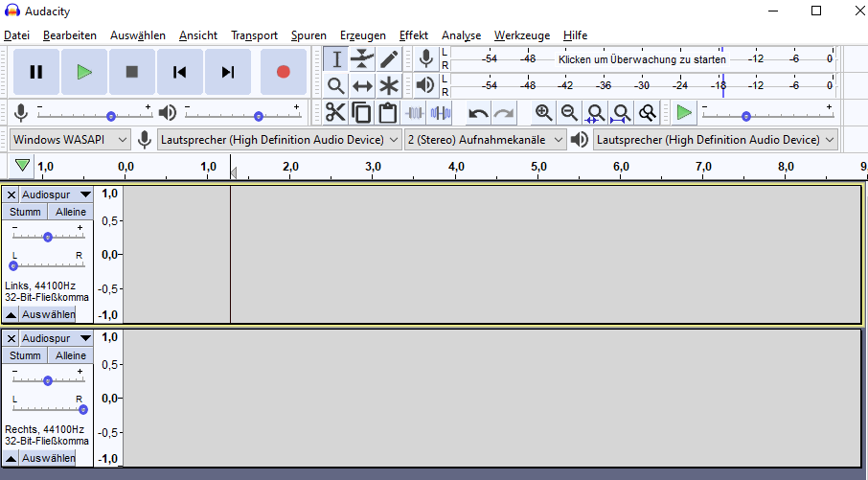
Task: Click the Zoom toggle icon
Action: [647, 113]
